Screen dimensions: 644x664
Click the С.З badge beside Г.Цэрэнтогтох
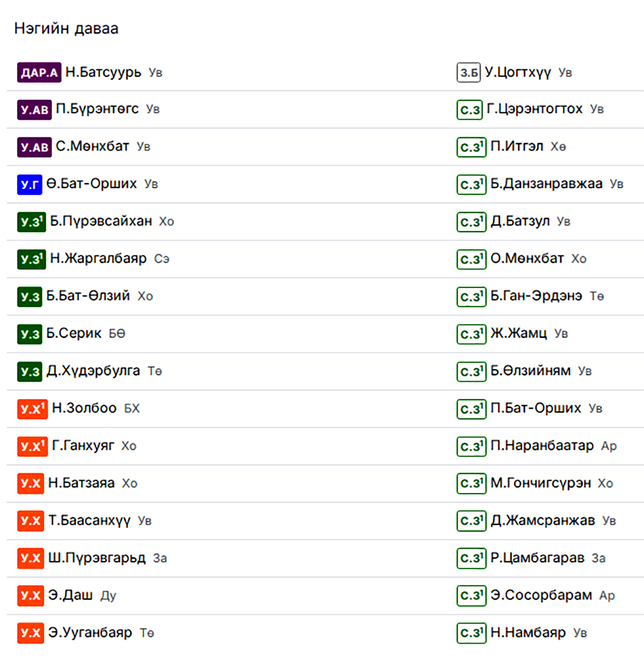tap(470, 110)
